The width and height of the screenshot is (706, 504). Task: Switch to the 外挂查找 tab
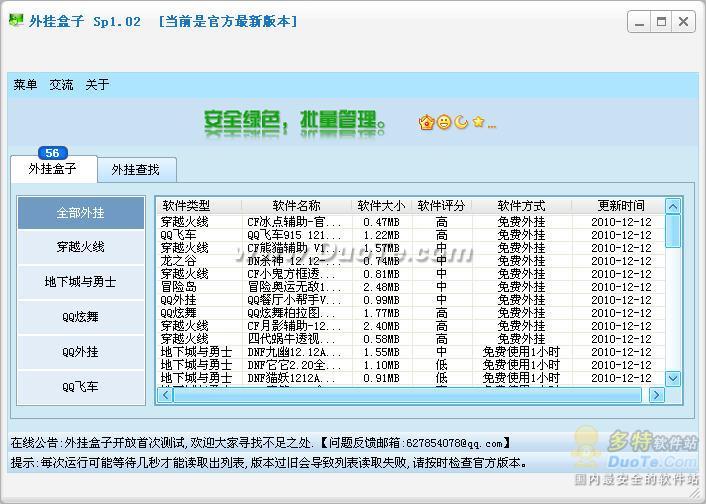point(136,170)
